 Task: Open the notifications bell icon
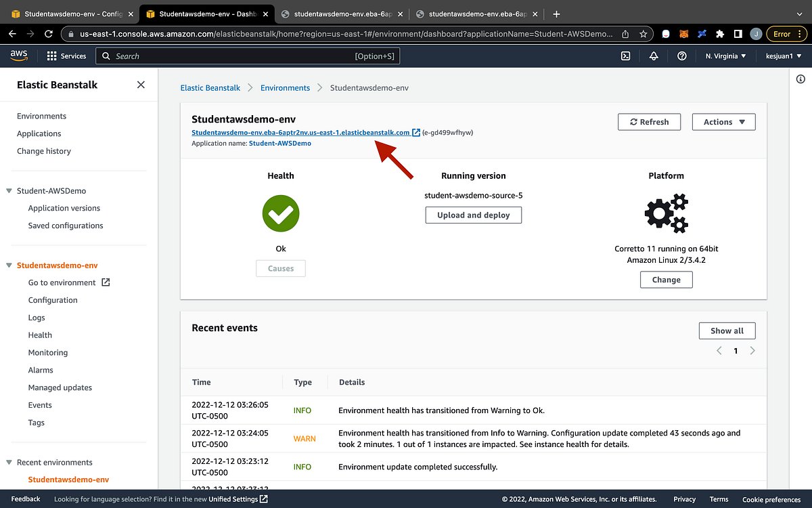654,56
